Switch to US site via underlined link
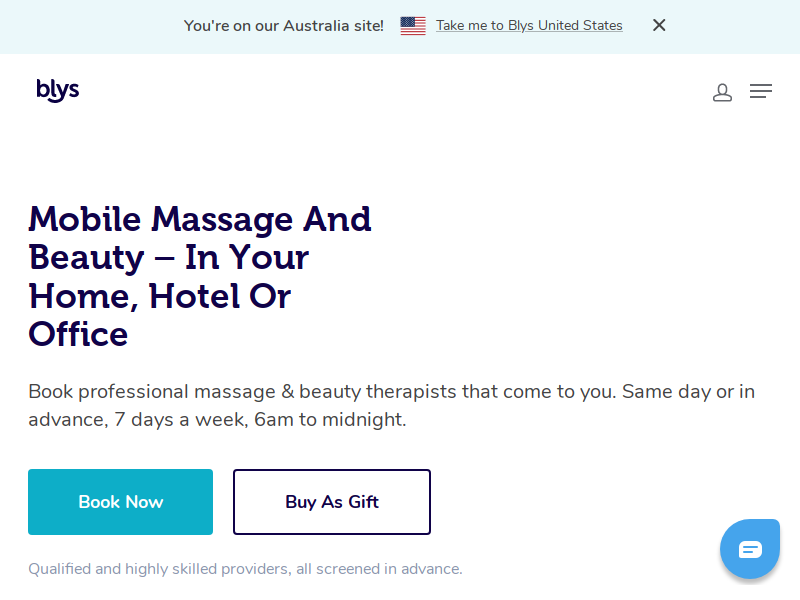 coord(529,26)
